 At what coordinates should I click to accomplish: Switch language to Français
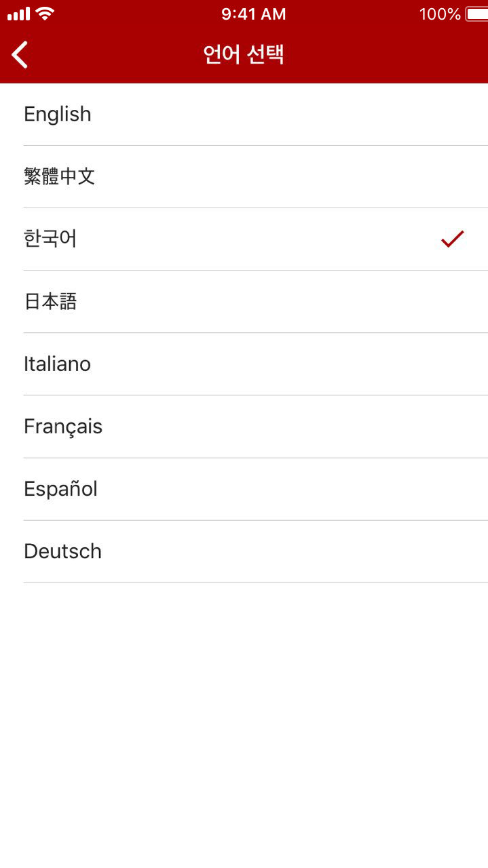(x=244, y=426)
